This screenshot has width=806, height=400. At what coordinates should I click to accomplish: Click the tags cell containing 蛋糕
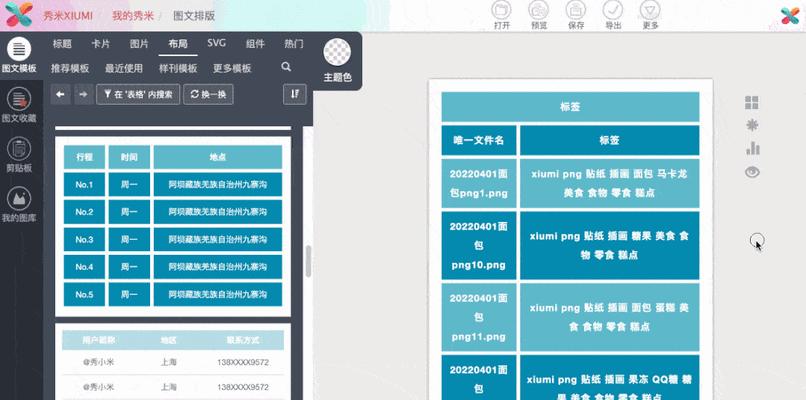point(609,317)
